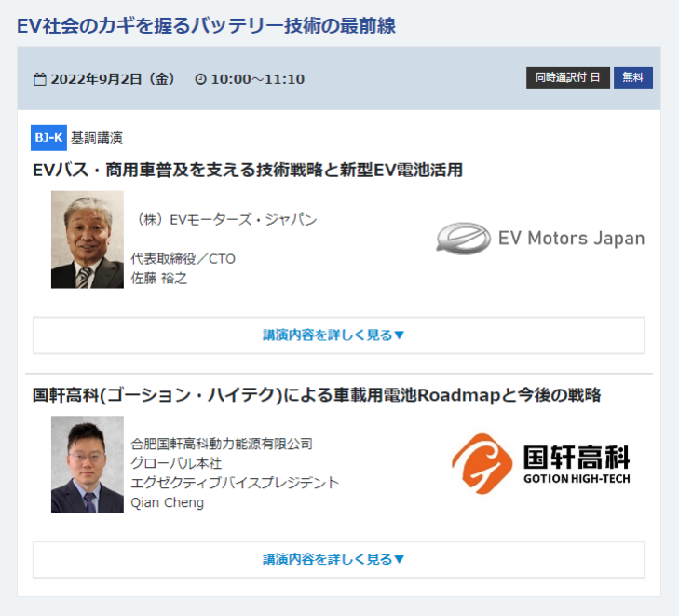Open speaker photo of Qian Cheng

click(88, 464)
